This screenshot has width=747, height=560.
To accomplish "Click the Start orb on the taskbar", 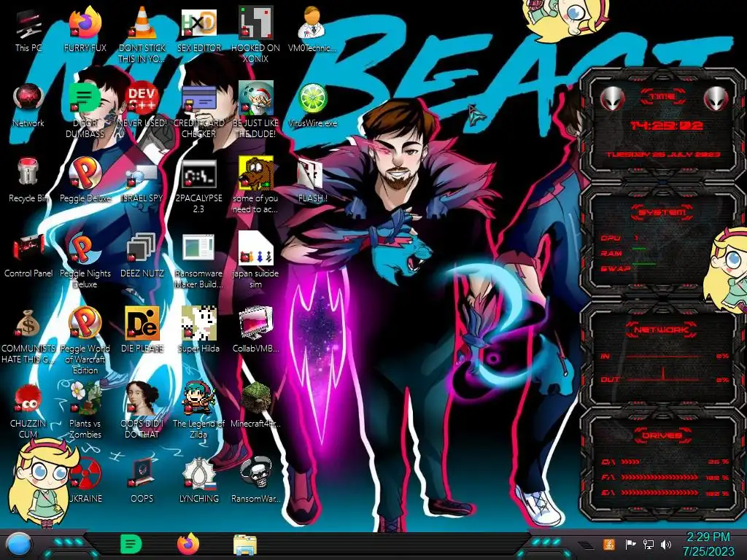I will (x=18, y=545).
